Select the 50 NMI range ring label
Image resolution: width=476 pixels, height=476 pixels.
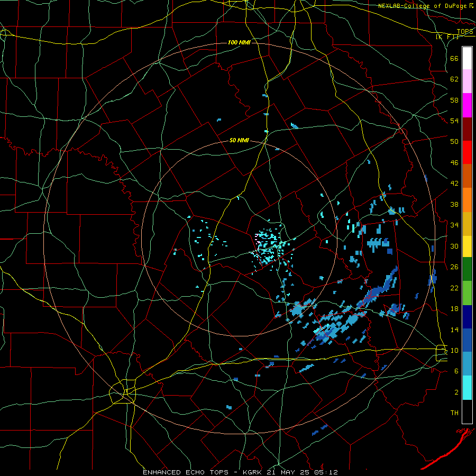(239, 140)
